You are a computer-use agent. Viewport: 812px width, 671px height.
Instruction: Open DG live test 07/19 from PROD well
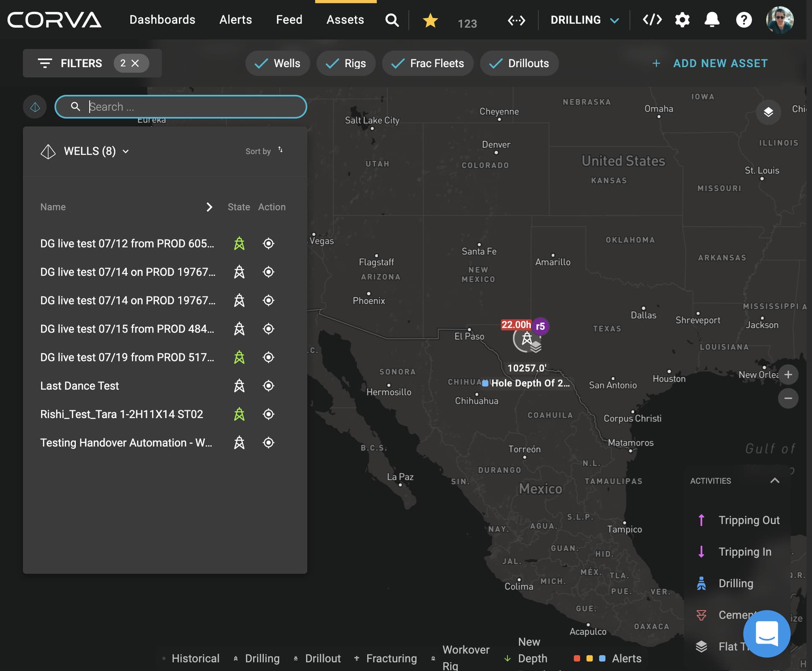click(x=127, y=357)
